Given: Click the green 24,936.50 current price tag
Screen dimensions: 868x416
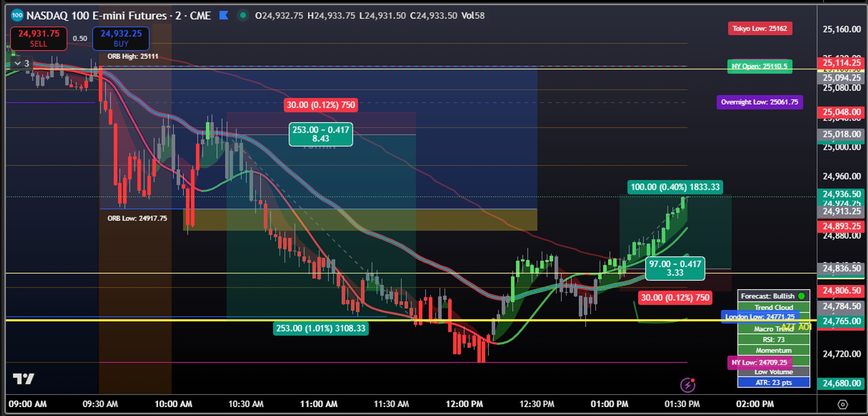Looking at the screenshot, I should click(x=842, y=194).
